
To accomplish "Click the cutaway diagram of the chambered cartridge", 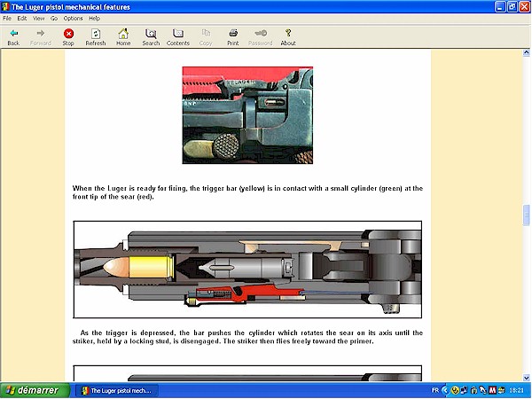I will [x=247, y=270].
